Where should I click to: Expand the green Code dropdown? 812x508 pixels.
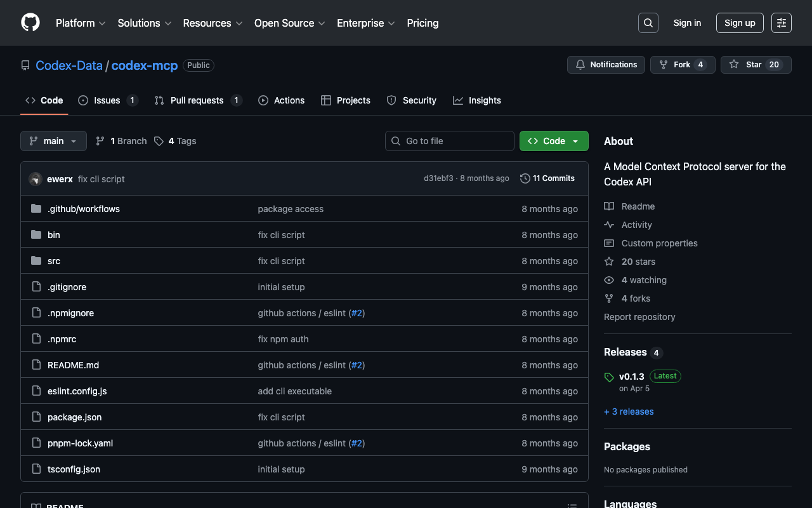click(x=553, y=141)
